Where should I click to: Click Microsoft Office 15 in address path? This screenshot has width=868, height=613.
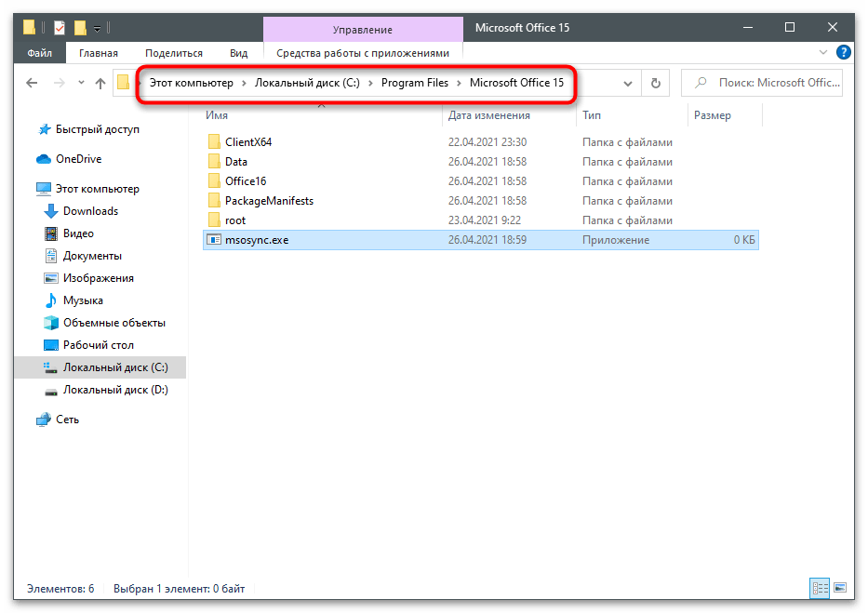[x=516, y=83]
